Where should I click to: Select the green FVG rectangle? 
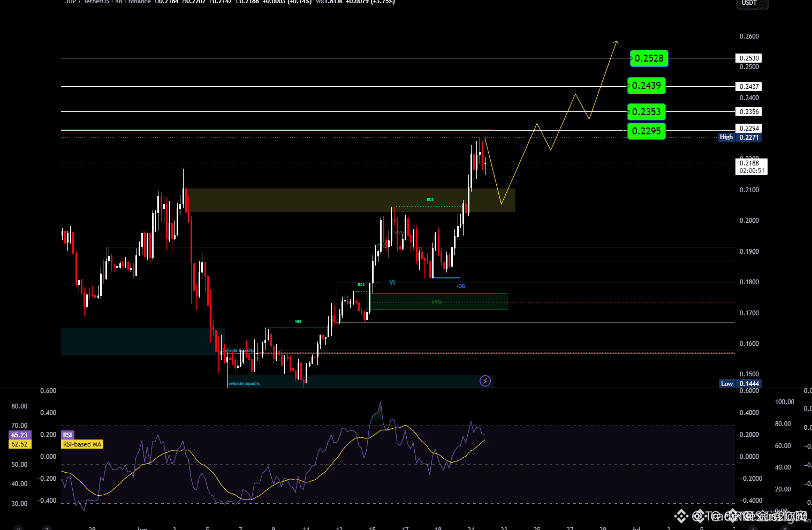(x=437, y=301)
